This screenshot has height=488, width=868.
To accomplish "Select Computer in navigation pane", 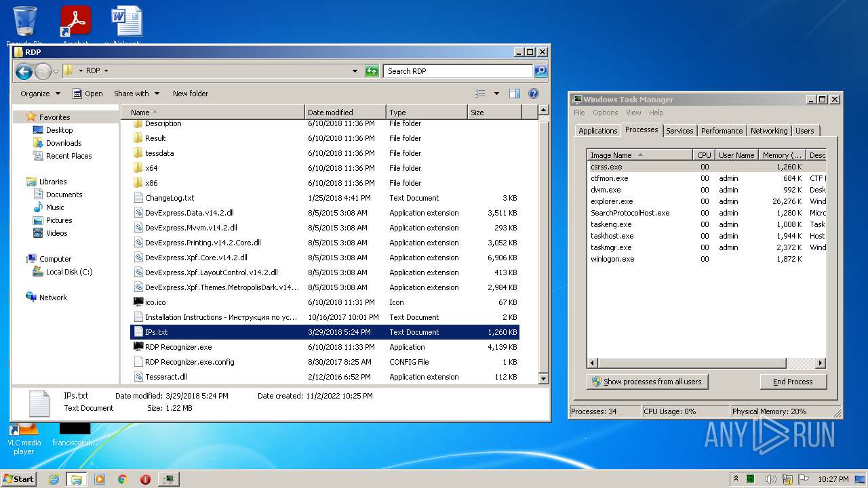I will [x=55, y=259].
